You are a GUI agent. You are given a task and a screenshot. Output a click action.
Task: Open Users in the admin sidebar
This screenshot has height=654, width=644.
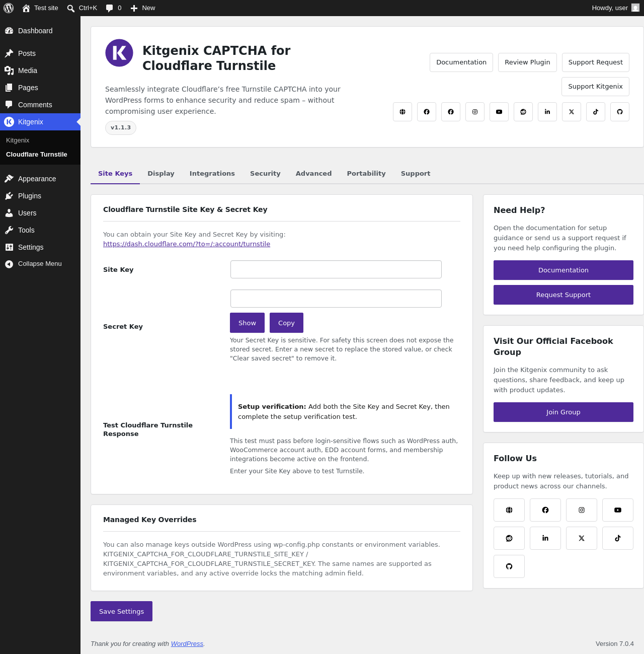click(x=40, y=213)
